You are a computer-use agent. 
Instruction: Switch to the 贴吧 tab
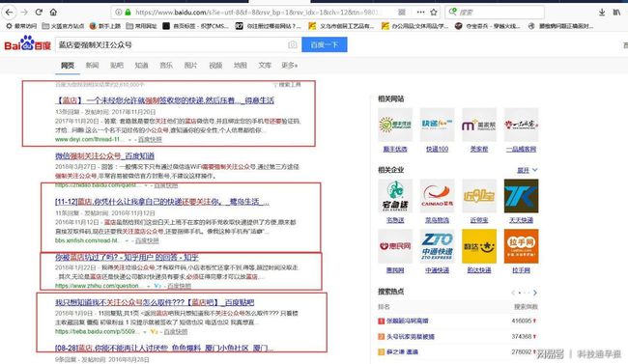[117, 65]
